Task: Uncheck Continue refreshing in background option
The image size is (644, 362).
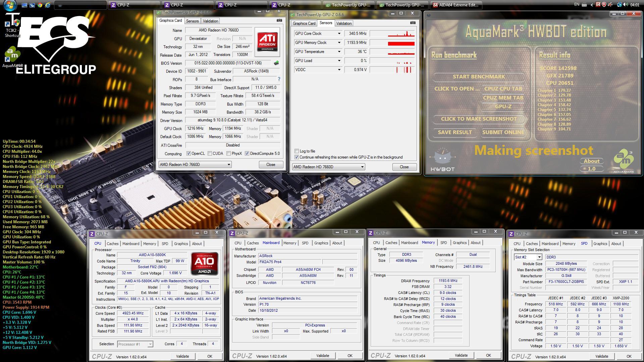Action: point(297,157)
